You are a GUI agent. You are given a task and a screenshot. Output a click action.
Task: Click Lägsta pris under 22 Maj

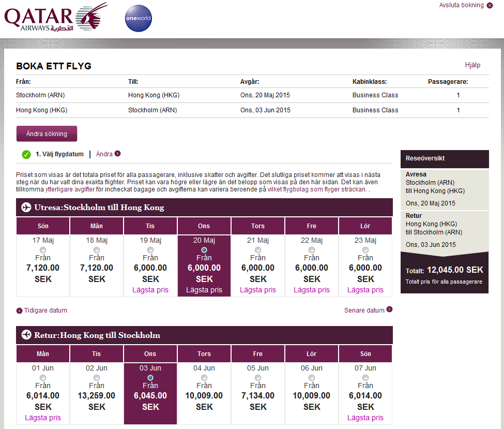point(312,290)
